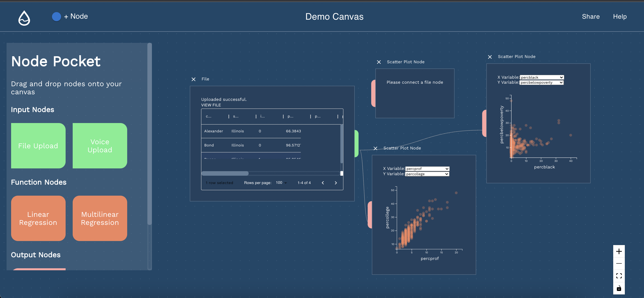This screenshot has height=298, width=644.
Task: Go to previous table page
Action: coord(323,183)
